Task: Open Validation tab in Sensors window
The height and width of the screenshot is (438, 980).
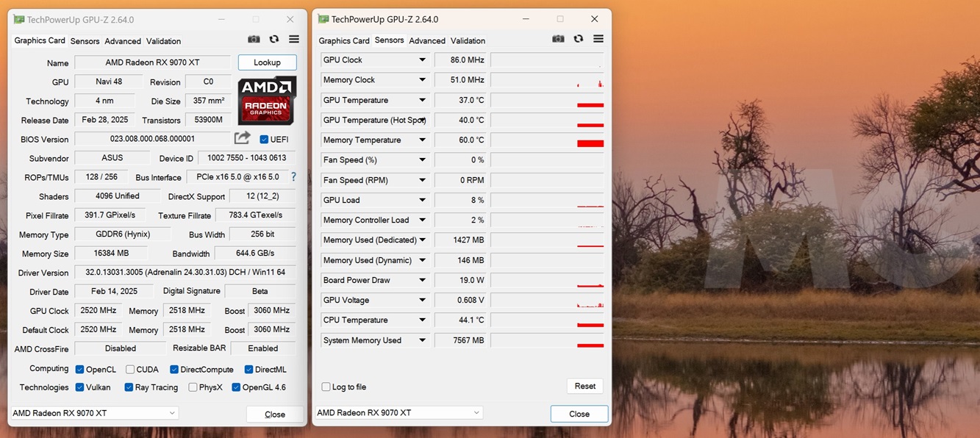Action: click(468, 40)
